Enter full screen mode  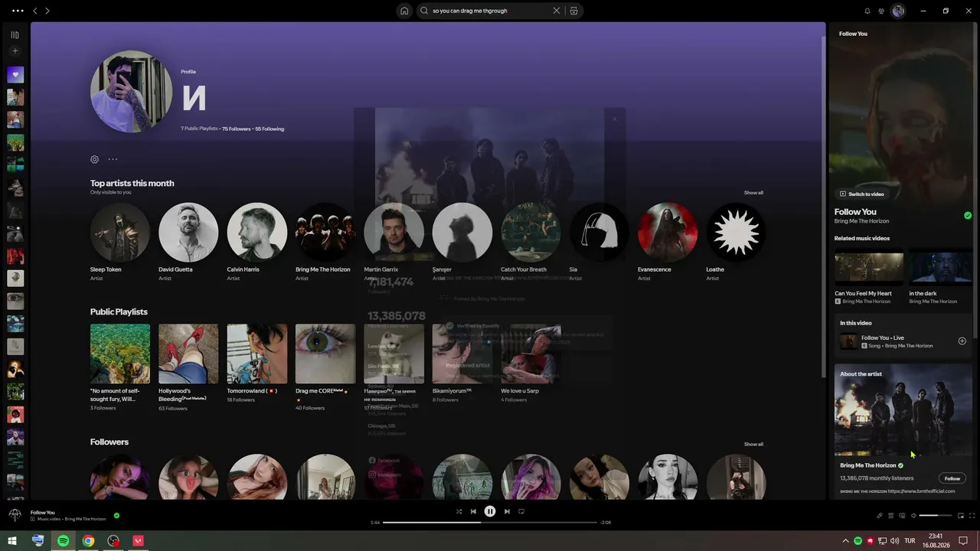click(x=972, y=516)
